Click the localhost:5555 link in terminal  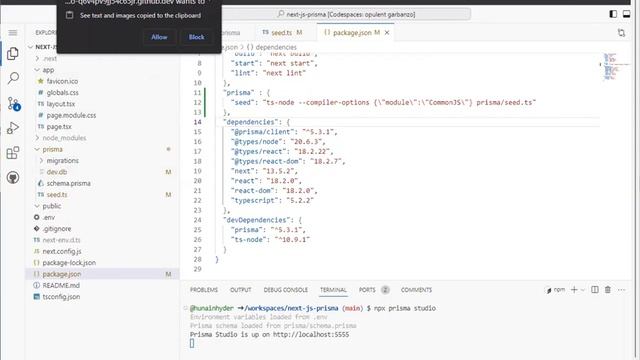[x=311, y=335]
